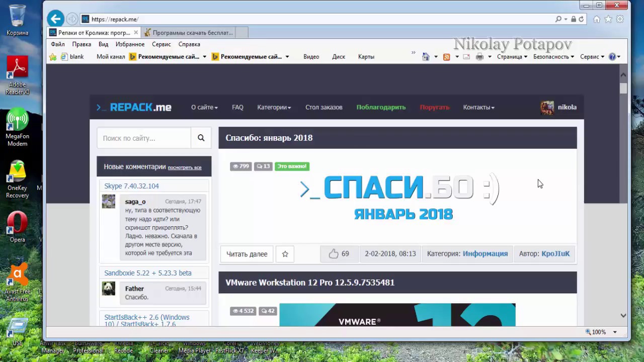Expand the Категории dropdown menu
This screenshot has width=644, height=362.
pos(274,107)
